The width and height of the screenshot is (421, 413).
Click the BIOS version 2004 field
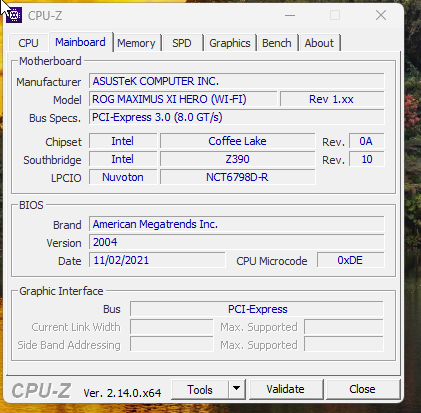237,242
